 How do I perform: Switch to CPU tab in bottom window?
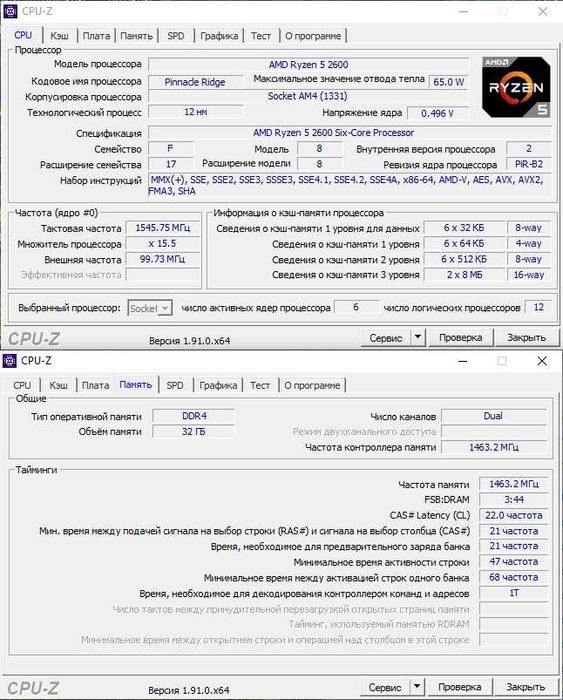pos(22,385)
